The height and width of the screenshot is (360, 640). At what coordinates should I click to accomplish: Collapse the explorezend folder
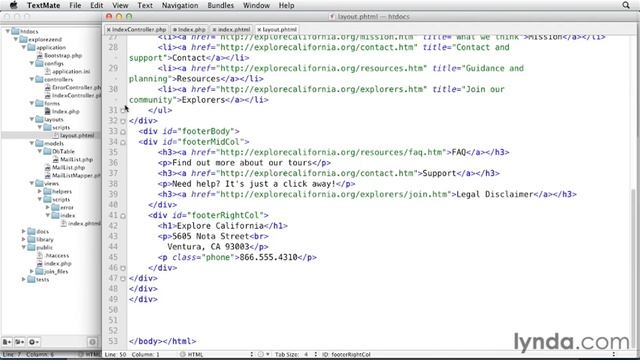click(16, 39)
